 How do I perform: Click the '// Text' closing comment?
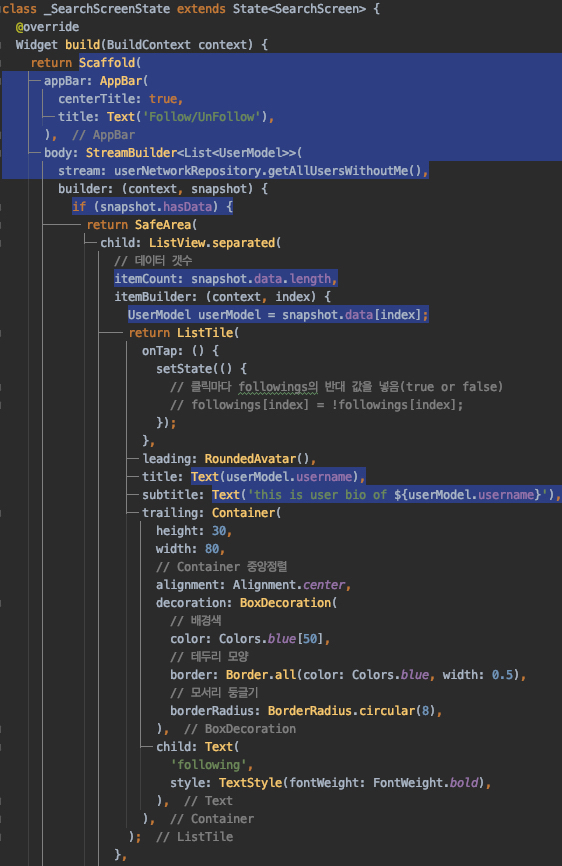click(209, 800)
